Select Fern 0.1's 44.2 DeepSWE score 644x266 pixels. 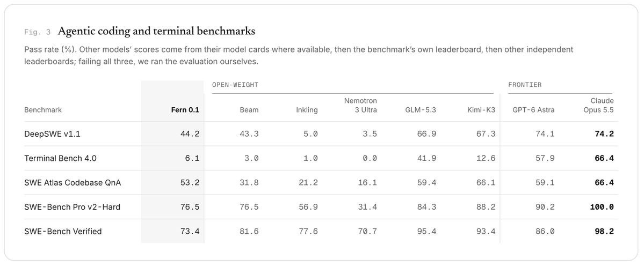click(x=190, y=134)
